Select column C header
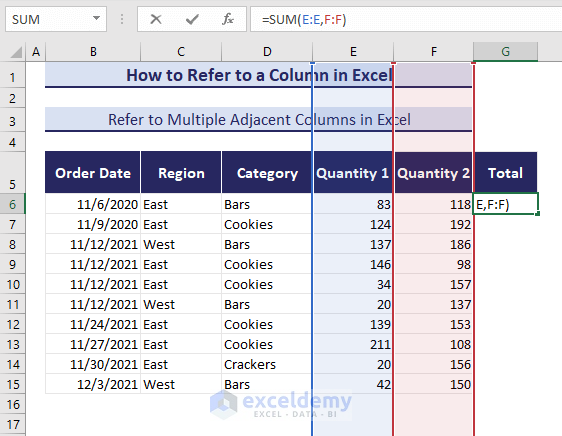 pos(181,52)
